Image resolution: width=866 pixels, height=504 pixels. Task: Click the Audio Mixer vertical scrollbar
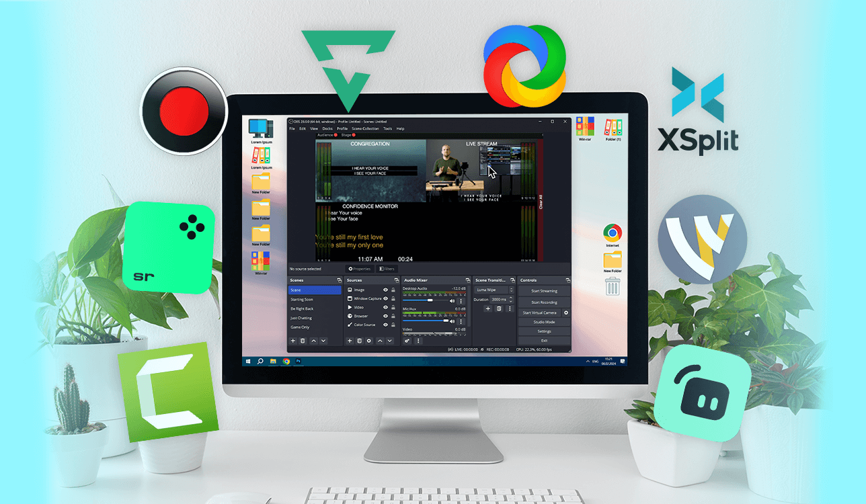coord(469,306)
